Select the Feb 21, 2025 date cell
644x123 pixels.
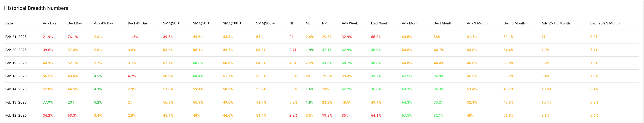pos(16,37)
